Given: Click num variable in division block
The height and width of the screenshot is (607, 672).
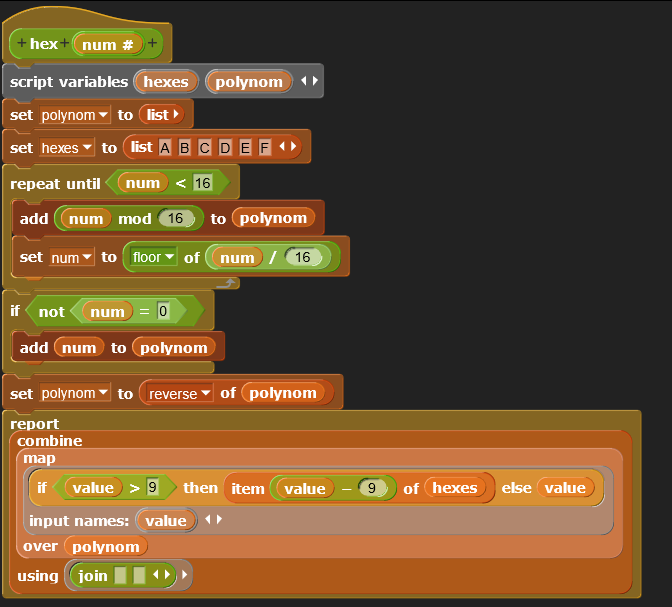Looking at the screenshot, I should pos(237,258).
